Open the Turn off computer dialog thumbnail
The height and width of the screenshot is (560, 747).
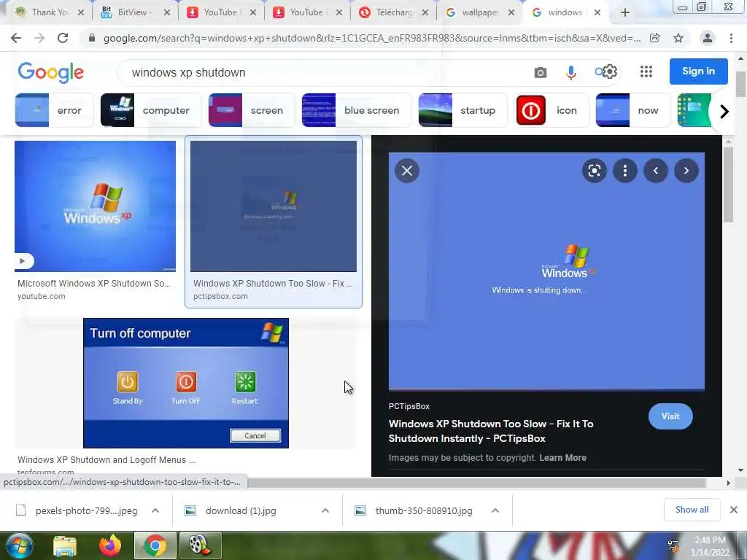point(186,383)
